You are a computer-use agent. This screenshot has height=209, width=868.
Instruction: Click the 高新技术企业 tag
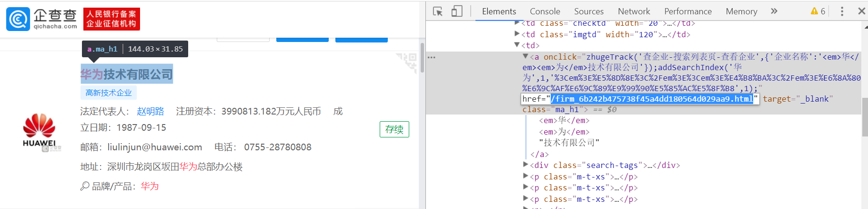coord(109,93)
